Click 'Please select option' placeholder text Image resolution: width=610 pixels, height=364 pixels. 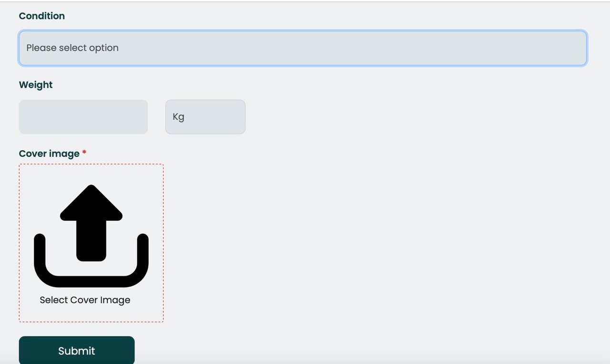coord(72,48)
